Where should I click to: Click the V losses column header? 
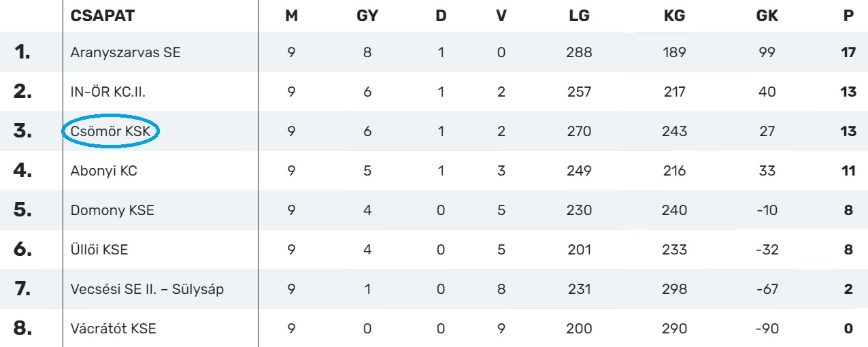click(x=501, y=16)
